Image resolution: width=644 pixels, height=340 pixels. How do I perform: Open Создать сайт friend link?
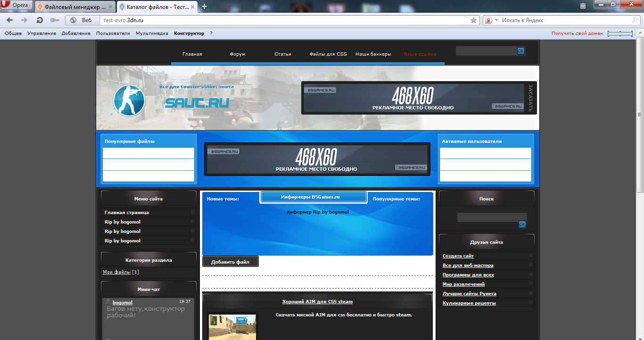(458, 256)
